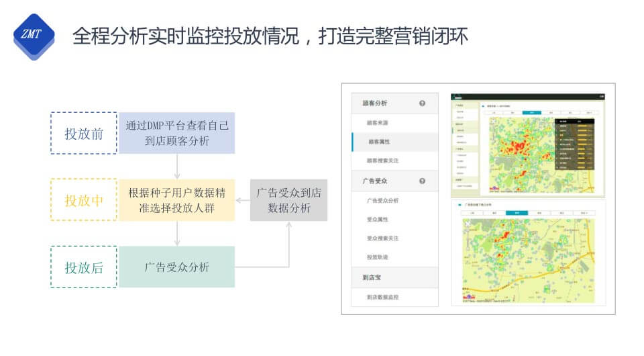The width and height of the screenshot is (644, 356).
Task: Open the last dropdown tab above the lower map
Action: coord(584,212)
